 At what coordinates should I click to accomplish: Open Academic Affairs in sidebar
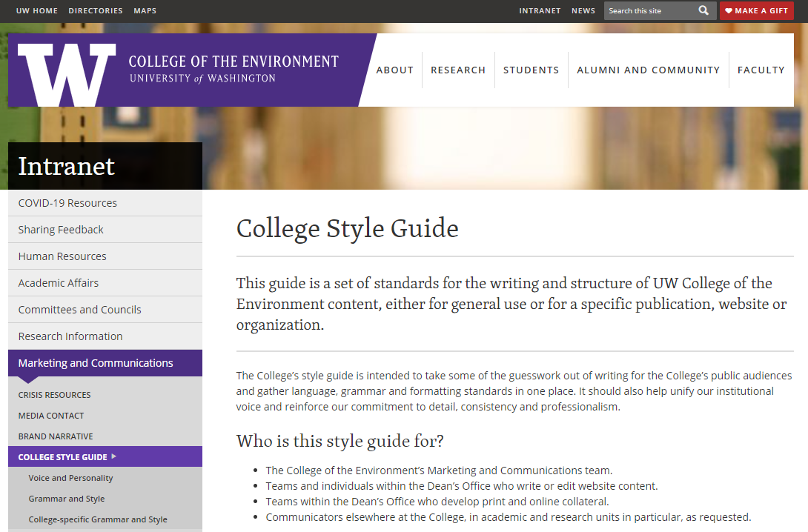105,283
